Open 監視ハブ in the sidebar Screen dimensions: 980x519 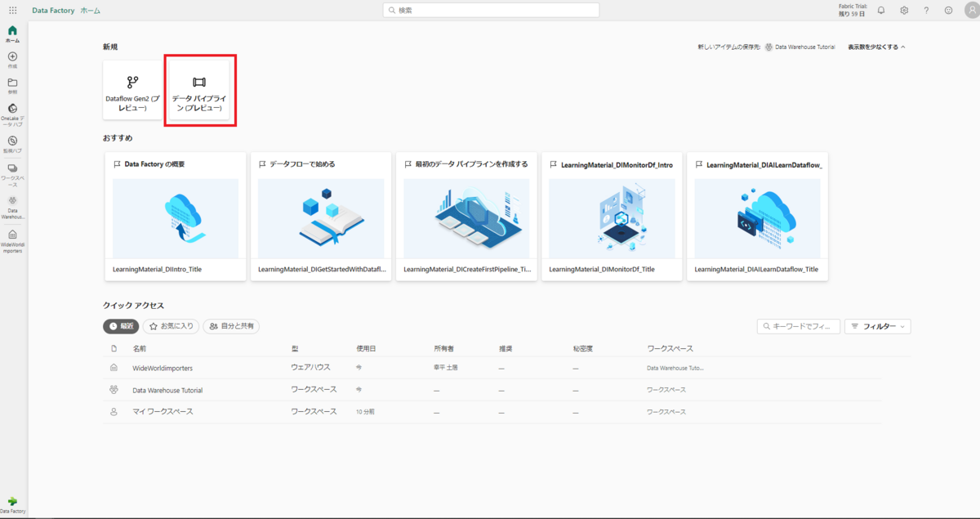(x=12, y=145)
